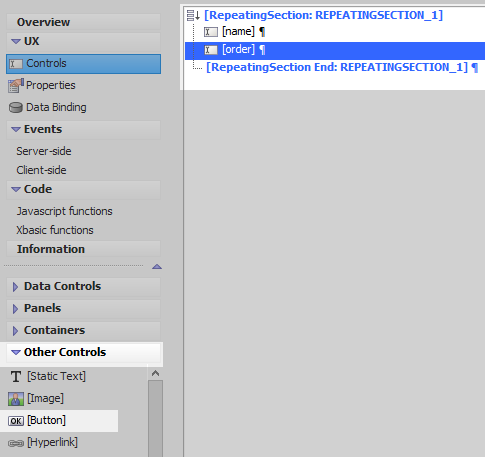Click the textbox icon beside [name]

point(211,32)
